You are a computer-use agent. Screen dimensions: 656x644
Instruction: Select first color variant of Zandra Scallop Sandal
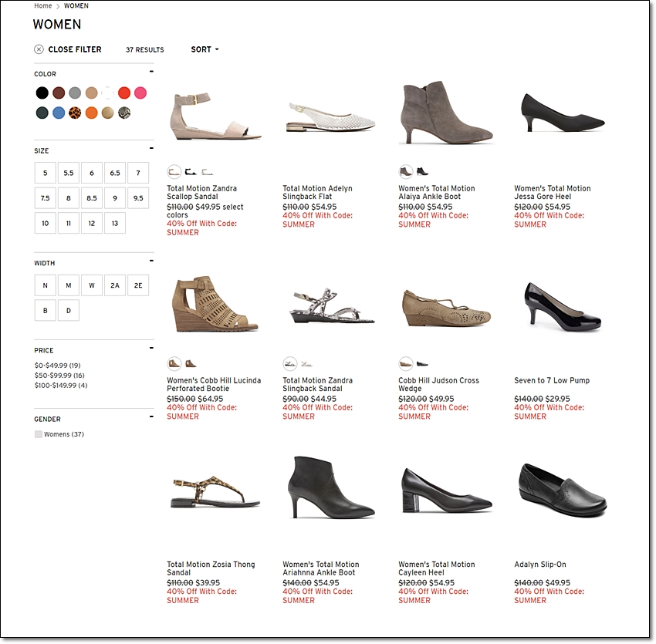(x=174, y=171)
